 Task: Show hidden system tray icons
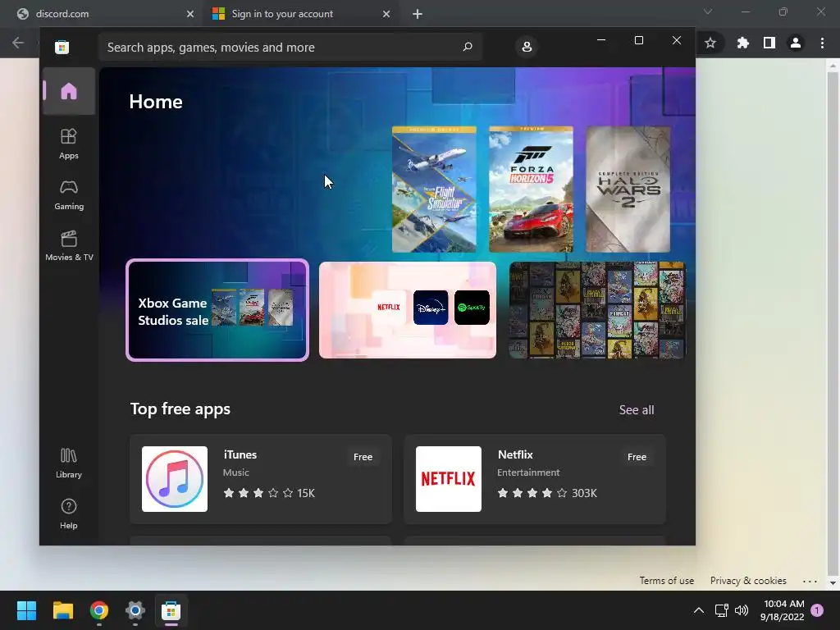(699, 610)
